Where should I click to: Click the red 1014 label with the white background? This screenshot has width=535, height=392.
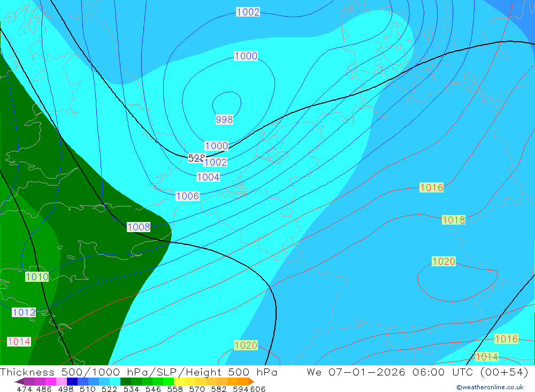pos(19,342)
